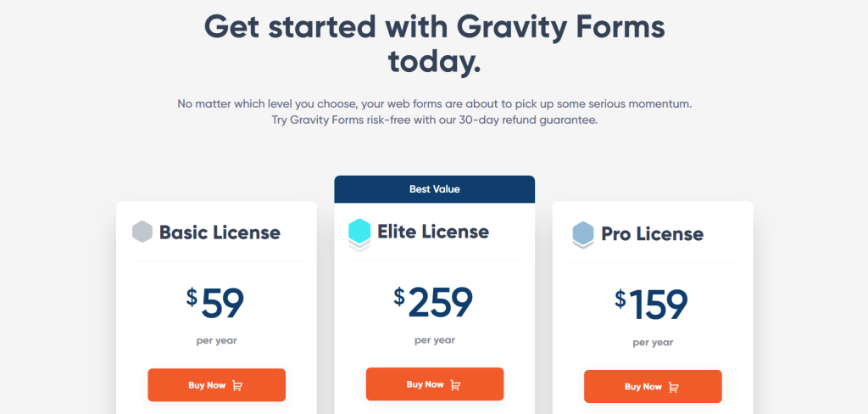Image resolution: width=868 pixels, height=414 pixels.
Task: Select the Best Value banner
Action: (434, 189)
